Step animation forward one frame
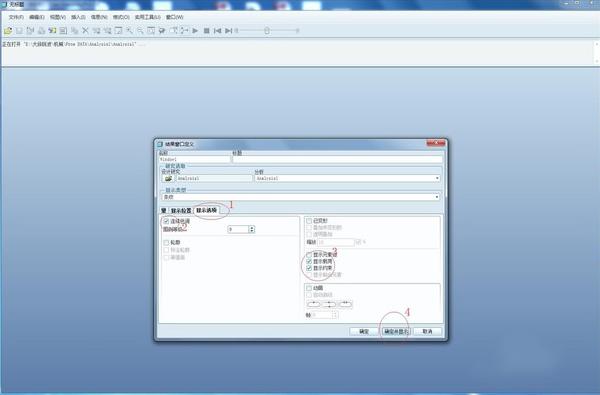Viewport: 600px width, 395px height. tap(228, 31)
